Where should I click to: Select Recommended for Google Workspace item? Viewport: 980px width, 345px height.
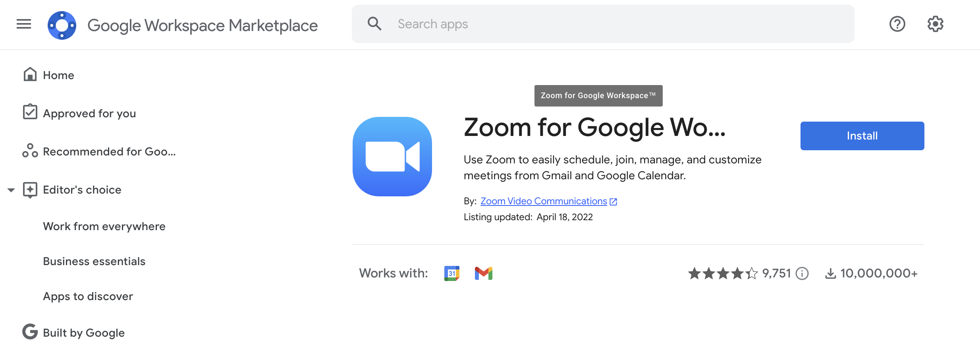coord(109,151)
